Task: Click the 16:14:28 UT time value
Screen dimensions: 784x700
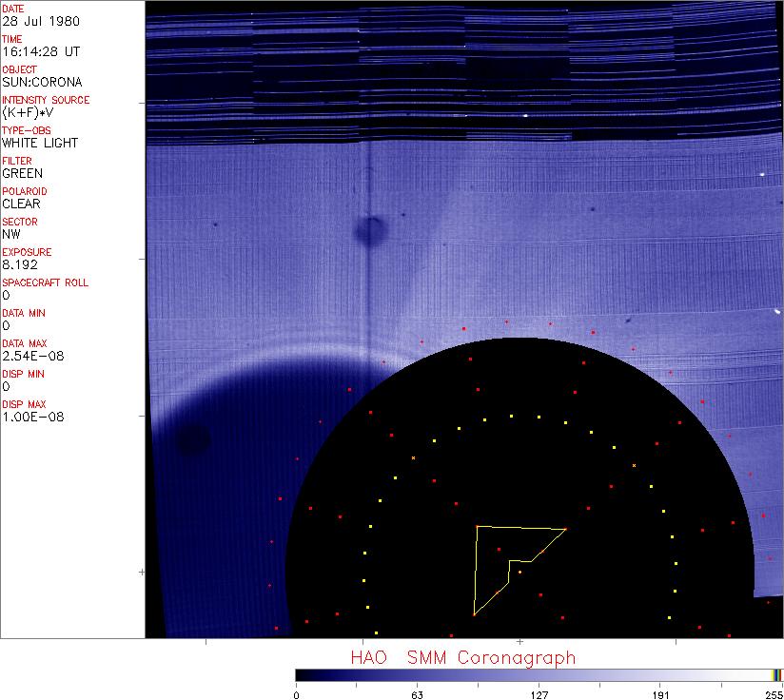Action: tap(40, 51)
